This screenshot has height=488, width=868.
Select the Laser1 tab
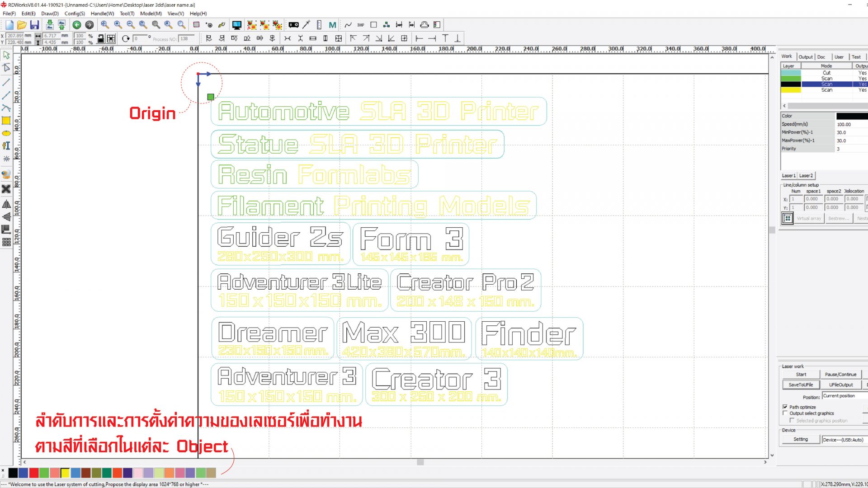pyautogui.click(x=789, y=176)
